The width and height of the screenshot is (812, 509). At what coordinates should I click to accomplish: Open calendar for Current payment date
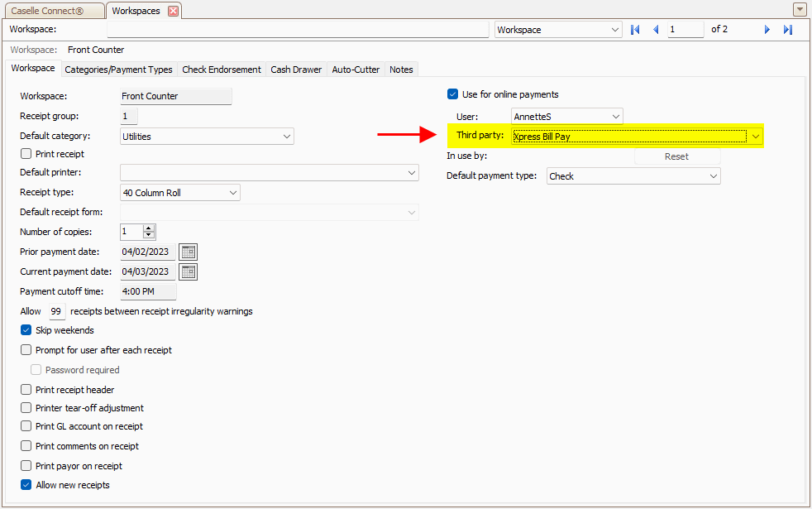click(188, 271)
